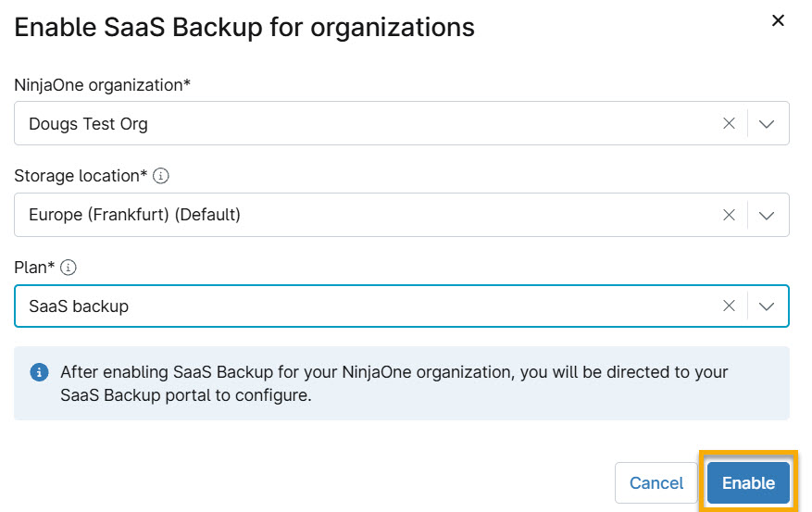Clear the SaaS backup plan selection
This screenshot has width=812, height=512.
[729, 306]
